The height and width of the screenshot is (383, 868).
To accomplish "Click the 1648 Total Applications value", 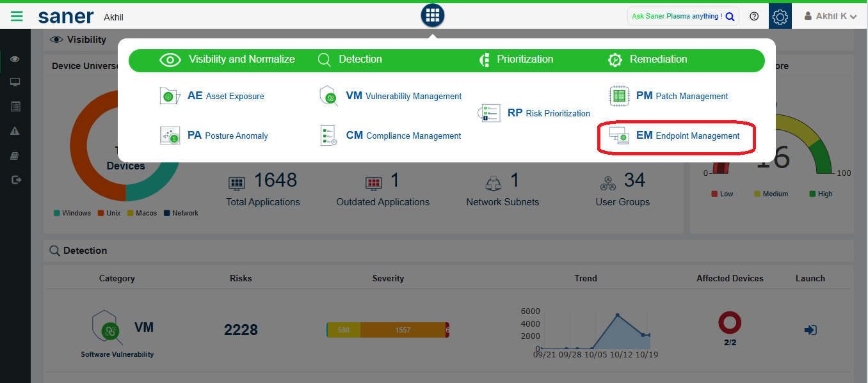I will pos(275,180).
